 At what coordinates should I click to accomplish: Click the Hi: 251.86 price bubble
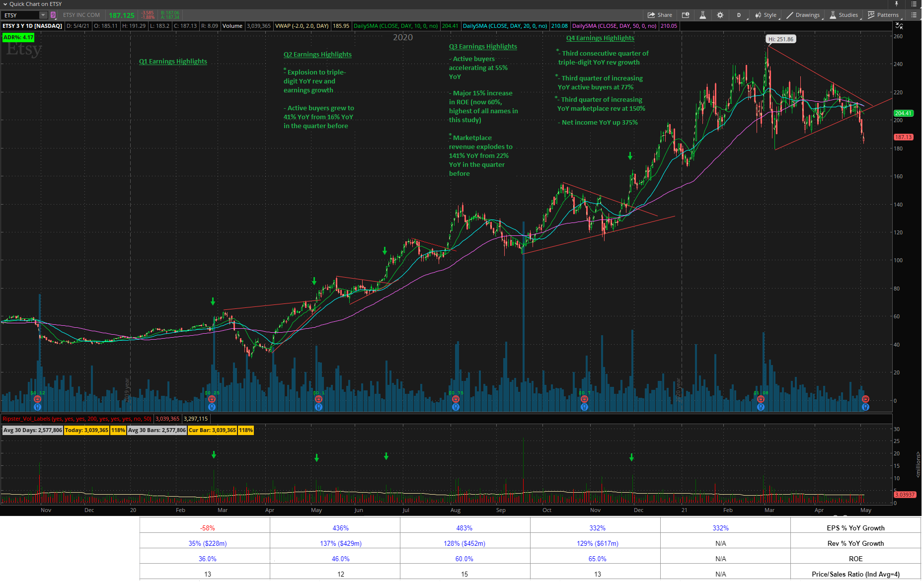(780, 39)
